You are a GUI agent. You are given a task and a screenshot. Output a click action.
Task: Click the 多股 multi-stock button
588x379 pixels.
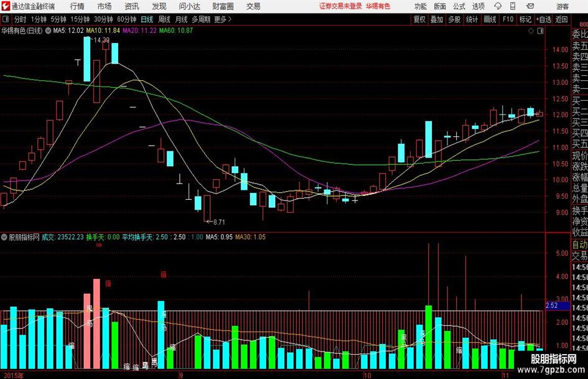[x=454, y=19]
